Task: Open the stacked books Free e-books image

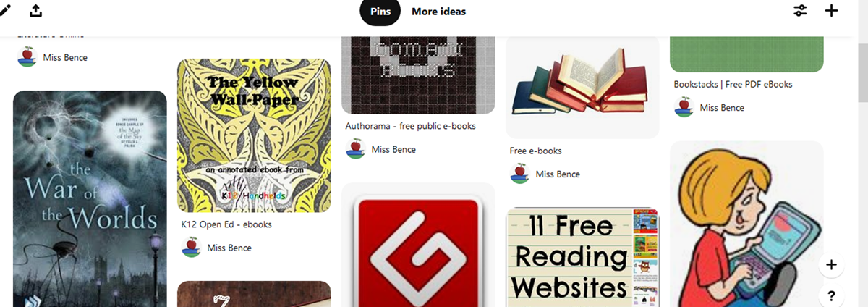Action: pos(582,83)
